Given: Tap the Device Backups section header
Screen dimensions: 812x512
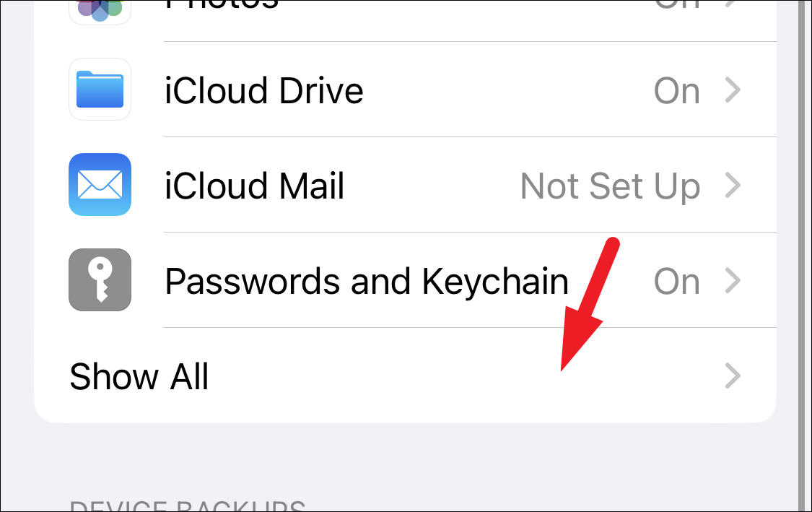Looking at the screenshot, I should [x=188, y=506].
